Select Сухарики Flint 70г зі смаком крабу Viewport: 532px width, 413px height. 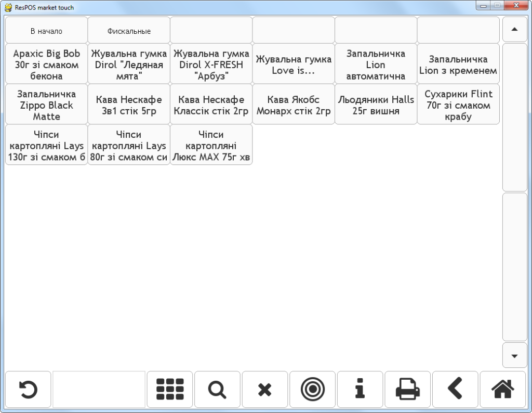tap(458, 104)
